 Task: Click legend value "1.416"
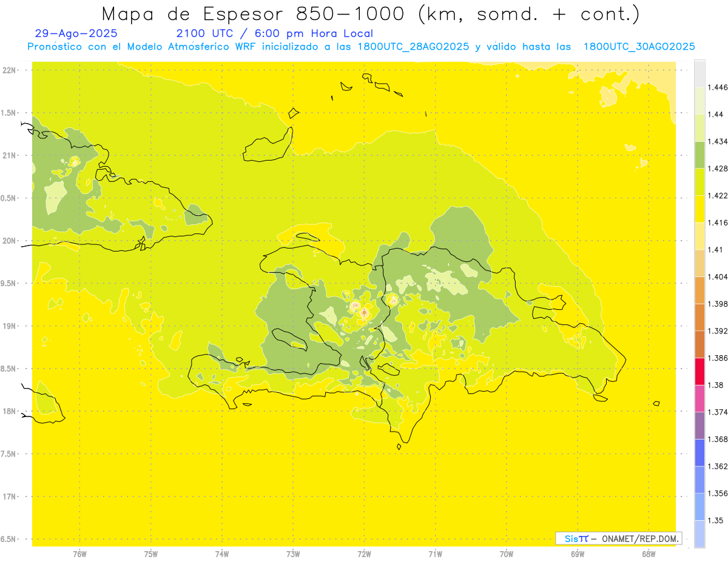coord(718,223)
